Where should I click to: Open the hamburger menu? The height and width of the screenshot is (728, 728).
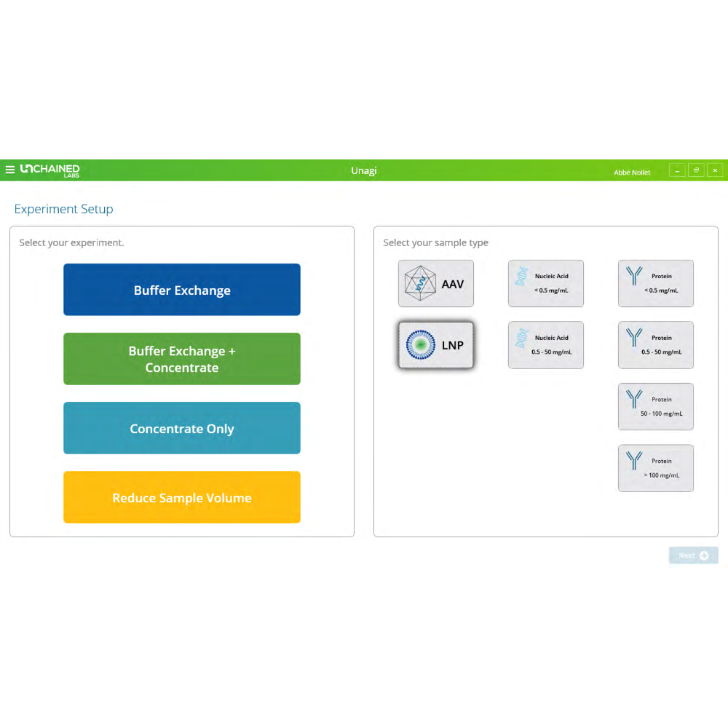coord(10,170)
